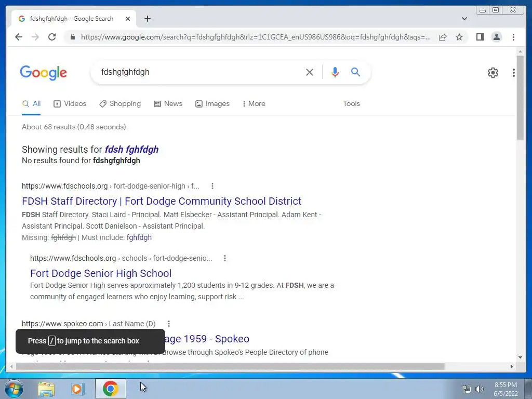Switch to Videos results
Viewport: 532px width, 399px height.
click(70, 104)
